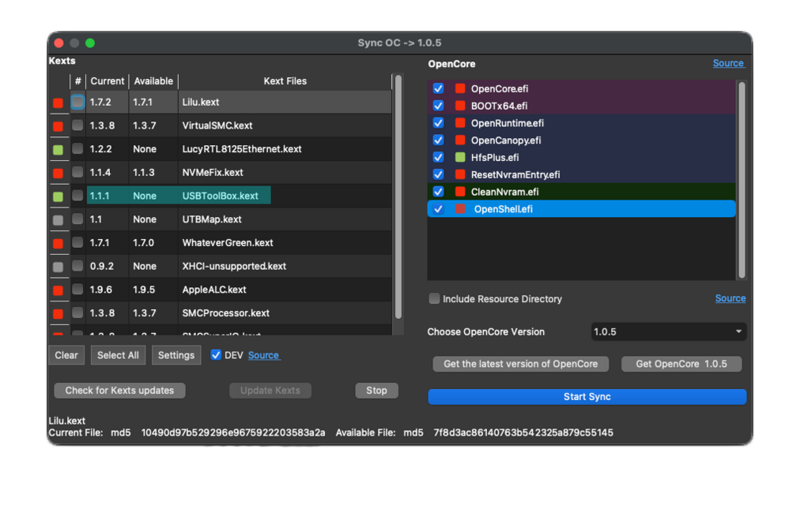The image size is (800, 505).
Task: Click Start Sync button
Action: pyautogui.click(x=587, y=396)
